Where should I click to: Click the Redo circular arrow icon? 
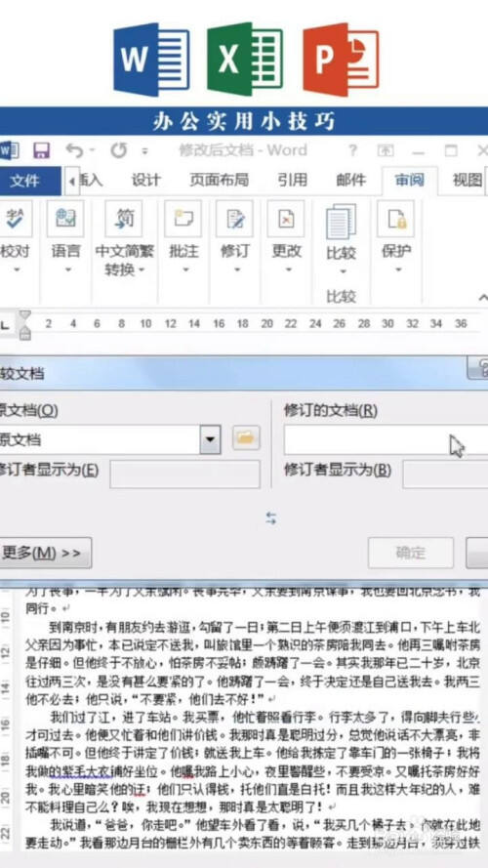(x=118, y=150)
